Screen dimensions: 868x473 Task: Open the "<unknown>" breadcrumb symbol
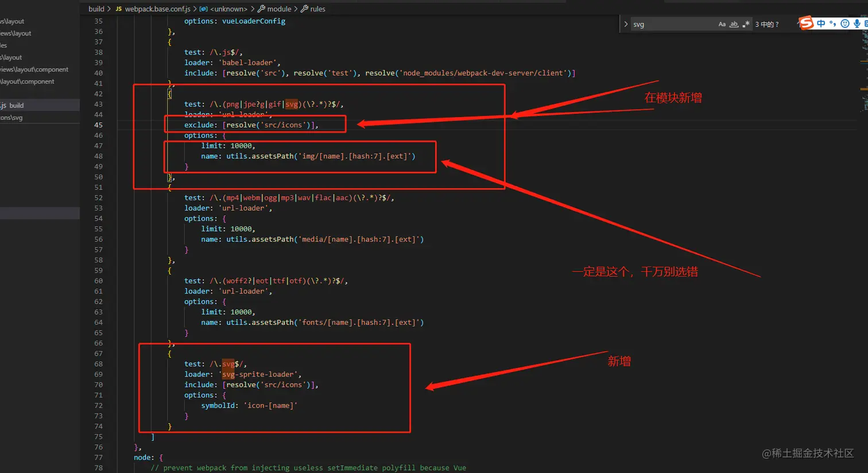point(228,9)
